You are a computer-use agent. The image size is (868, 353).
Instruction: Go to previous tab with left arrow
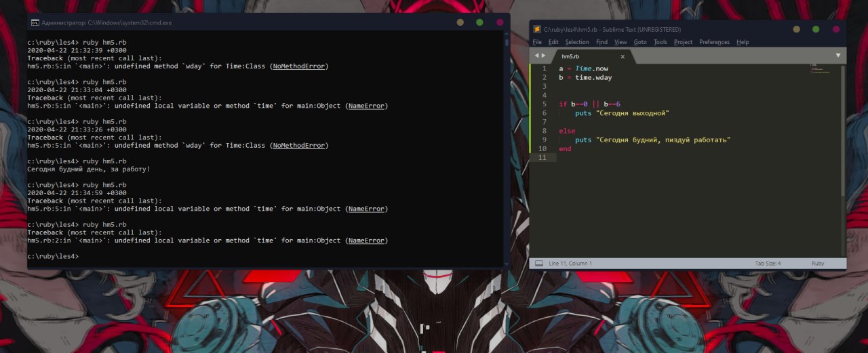click(536, 56)
